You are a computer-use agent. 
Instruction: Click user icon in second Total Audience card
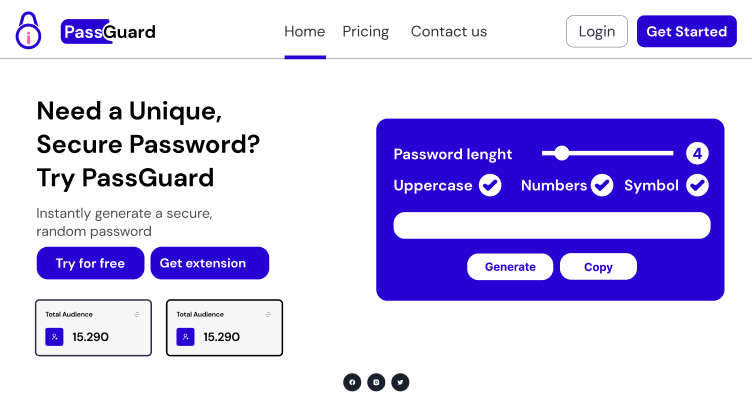185,337
